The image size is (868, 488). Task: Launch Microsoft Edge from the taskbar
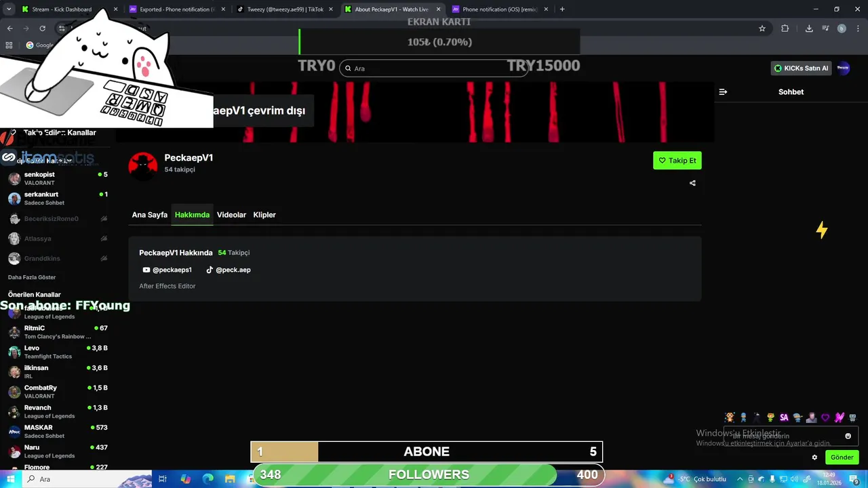(x=208, y=479)
